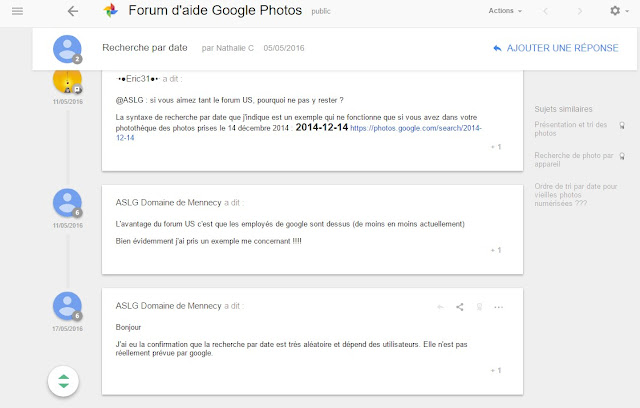The image size is (640, 408).
Task: Open Nathalie C author avatar
Action: click(x=67, y=49)
